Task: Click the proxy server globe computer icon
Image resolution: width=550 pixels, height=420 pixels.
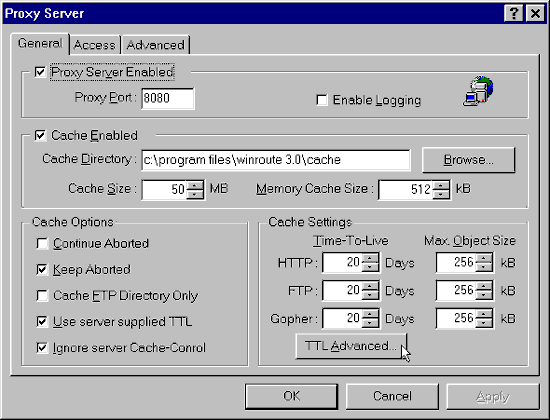Action: [x=478, y=91]
